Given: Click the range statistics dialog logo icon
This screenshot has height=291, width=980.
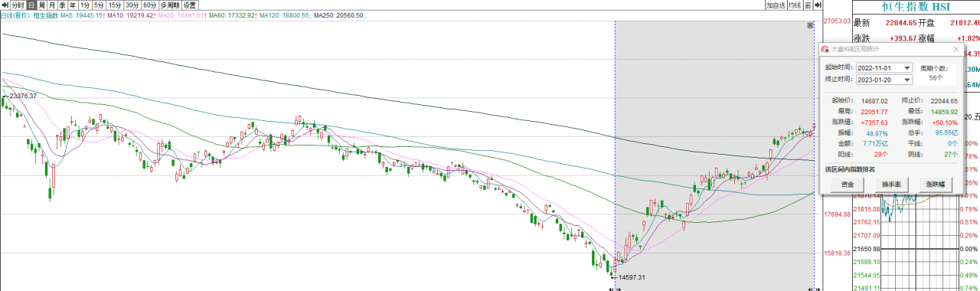Looking at the screenshot, I should coord(825,49).
